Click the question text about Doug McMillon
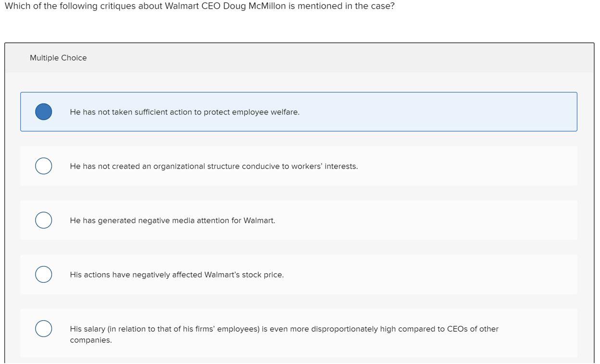 tap(200, 6)
